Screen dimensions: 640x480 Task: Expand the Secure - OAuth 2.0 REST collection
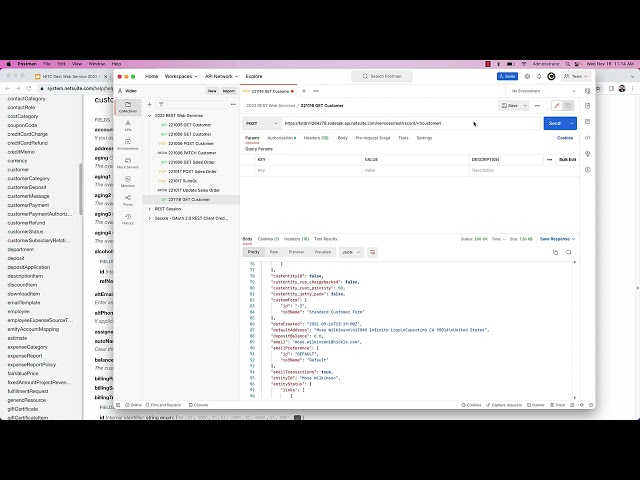click(149, 218)
